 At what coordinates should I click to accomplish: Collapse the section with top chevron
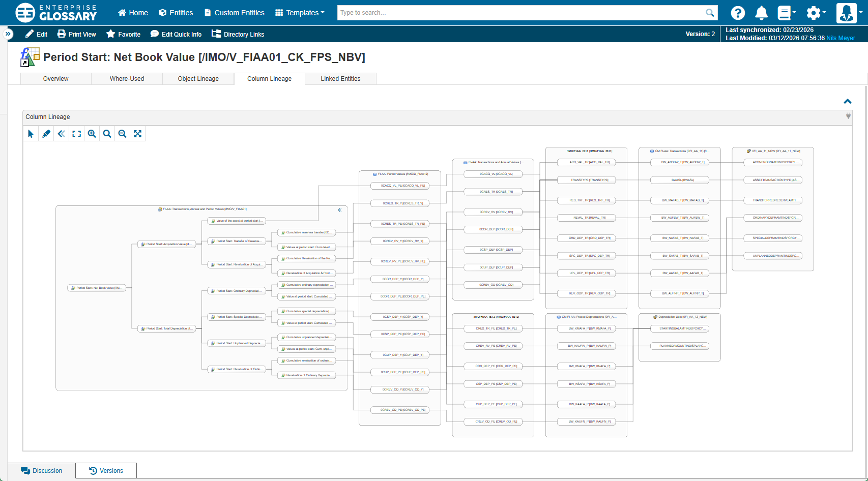coord(847,101)
